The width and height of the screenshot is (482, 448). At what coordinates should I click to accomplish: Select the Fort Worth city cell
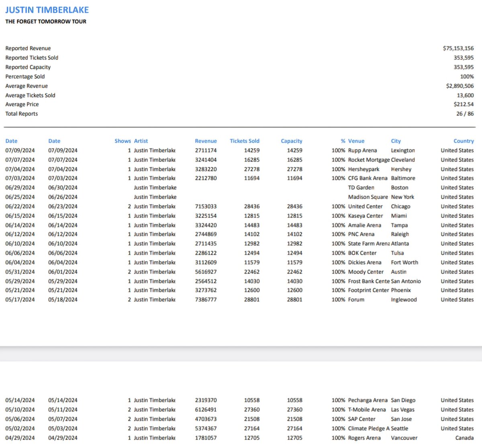404,262
